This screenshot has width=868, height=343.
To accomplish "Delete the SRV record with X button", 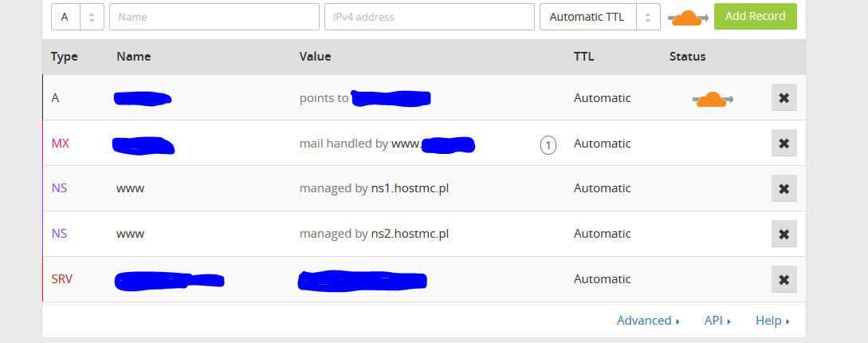I will coord(784,279).
